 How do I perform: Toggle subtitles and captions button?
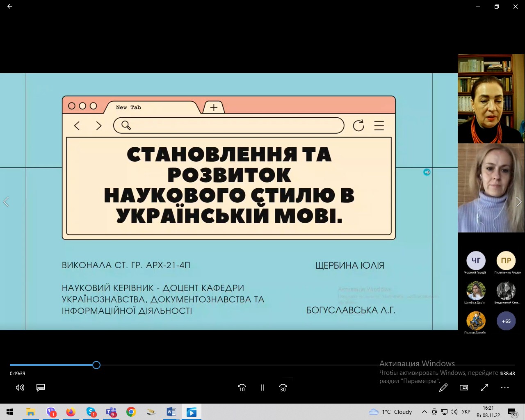click(41, 388)
